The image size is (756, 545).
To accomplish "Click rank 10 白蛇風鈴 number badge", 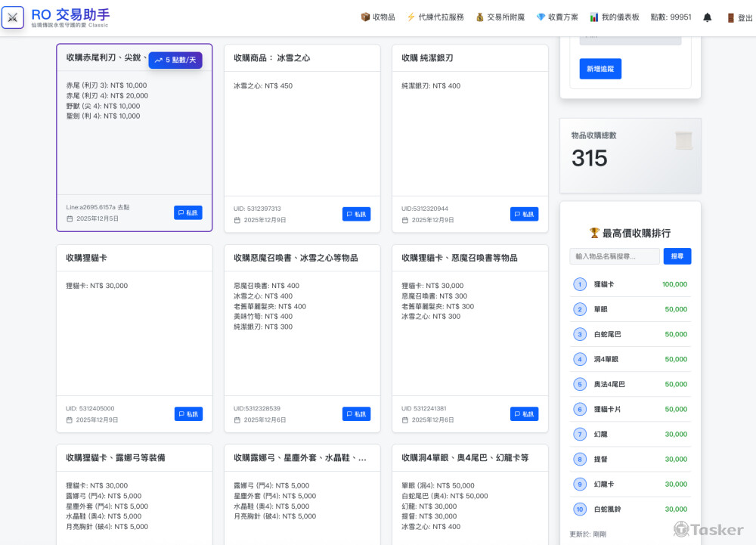I will point(580,509).
